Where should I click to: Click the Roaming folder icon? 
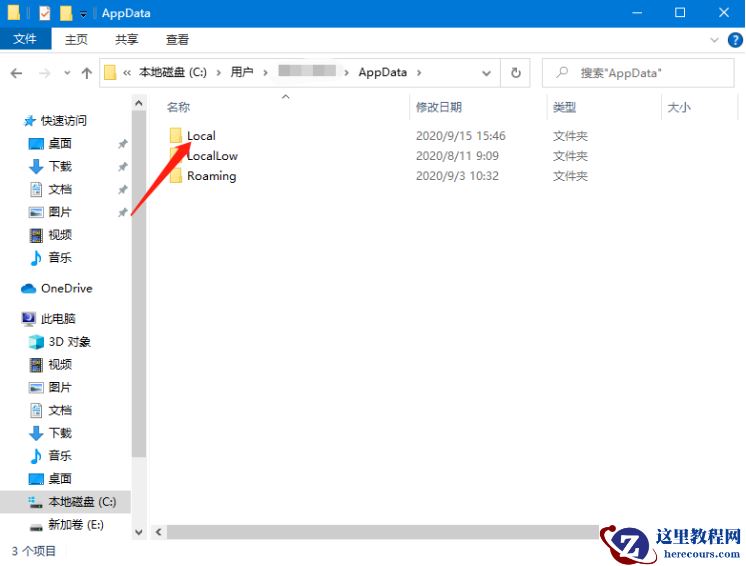click(x=176, y=176)
